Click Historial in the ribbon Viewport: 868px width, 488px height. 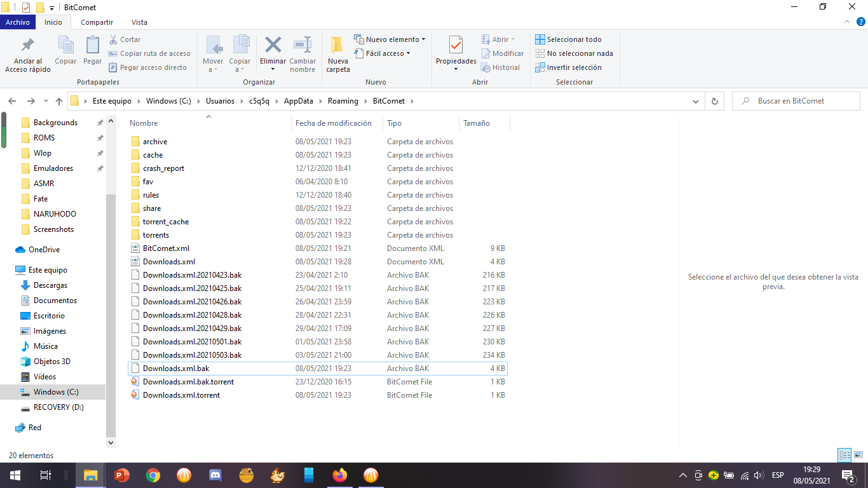point(501,67)
